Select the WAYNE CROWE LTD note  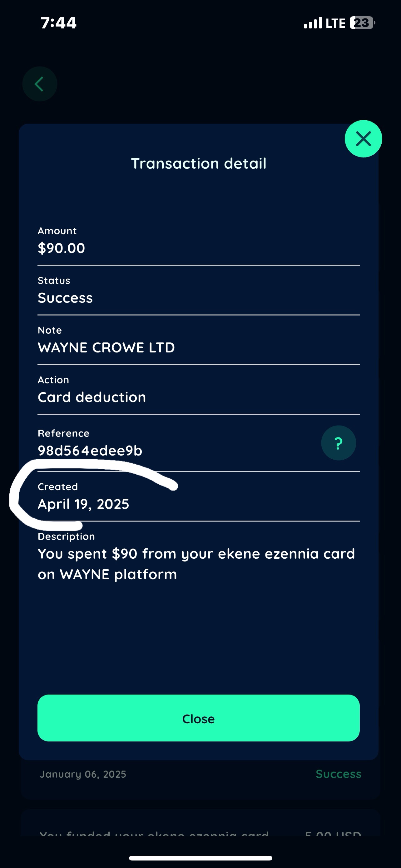pyautogui.click(x=106, y=347)
